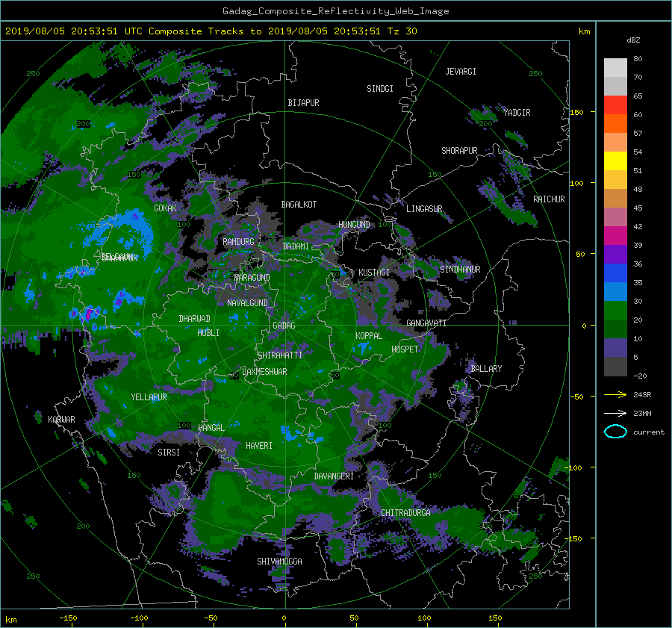Click the 'Tz 30' text in header
This screenshot has width=672, height=628.
(x=402, y=31)
